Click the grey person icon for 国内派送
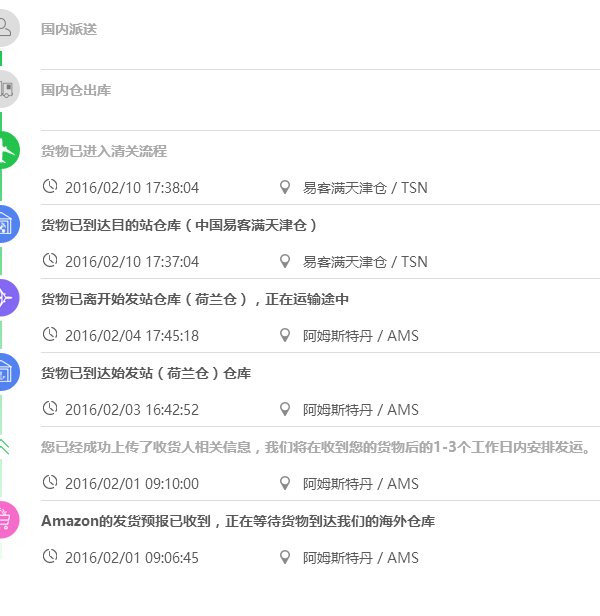Viewport: 600px width, 616px height. point(5,28)
